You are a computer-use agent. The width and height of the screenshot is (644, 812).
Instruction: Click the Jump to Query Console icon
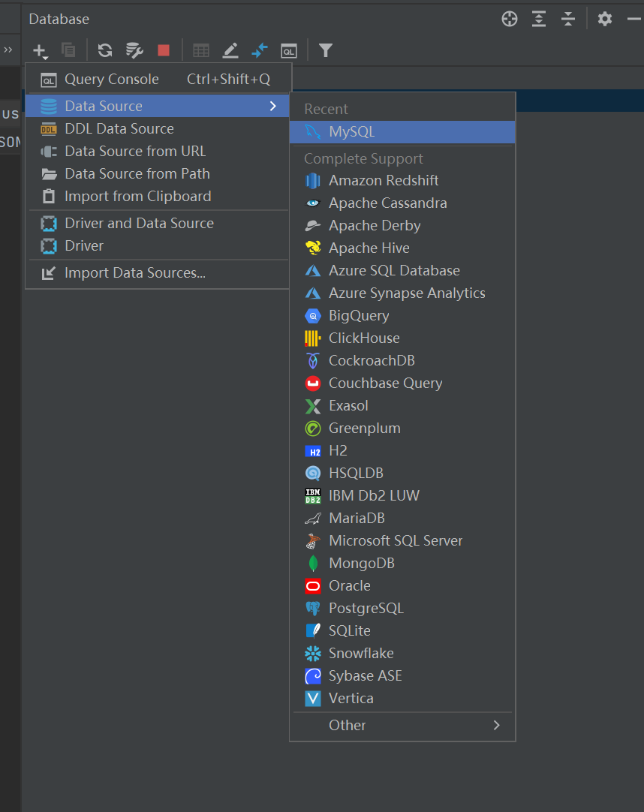click(x=288, y=50)
